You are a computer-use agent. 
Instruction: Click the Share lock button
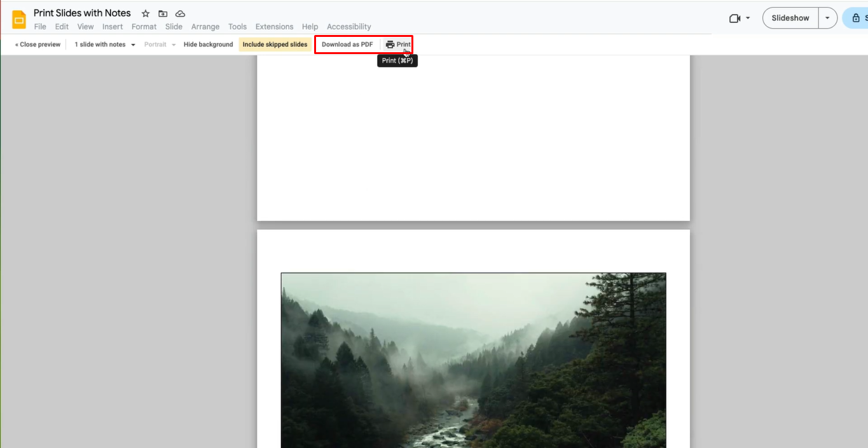(855, 18)
